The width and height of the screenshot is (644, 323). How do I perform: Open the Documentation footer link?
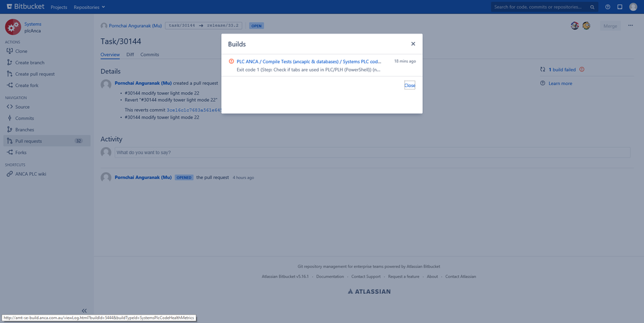(x=330, y=277)
